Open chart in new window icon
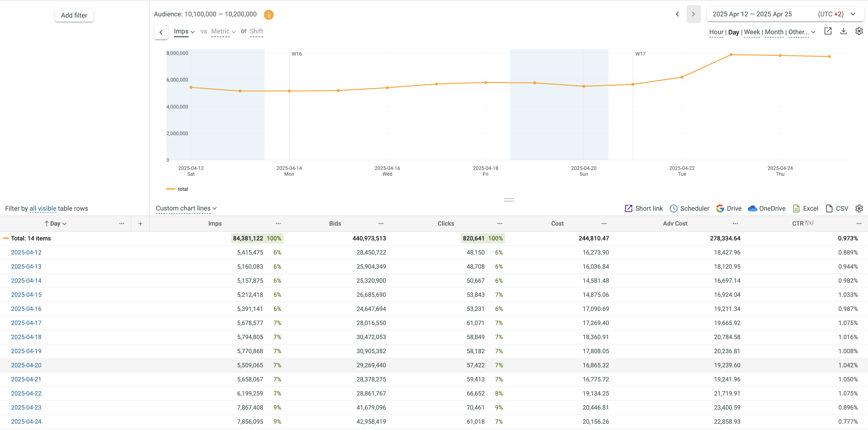This screenshot has height=430, width=868. click(x=828, y=31)
